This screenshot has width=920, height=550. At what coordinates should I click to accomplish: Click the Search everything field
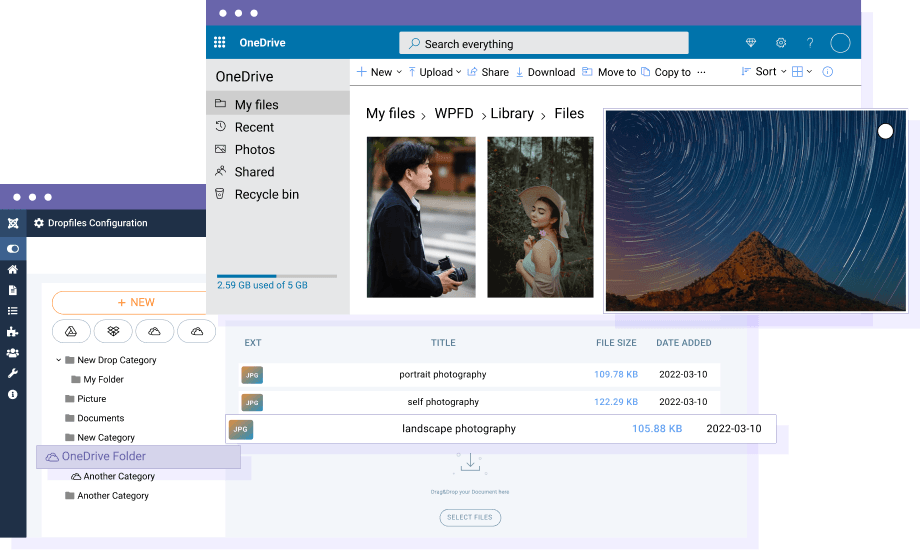coord(544,43)
